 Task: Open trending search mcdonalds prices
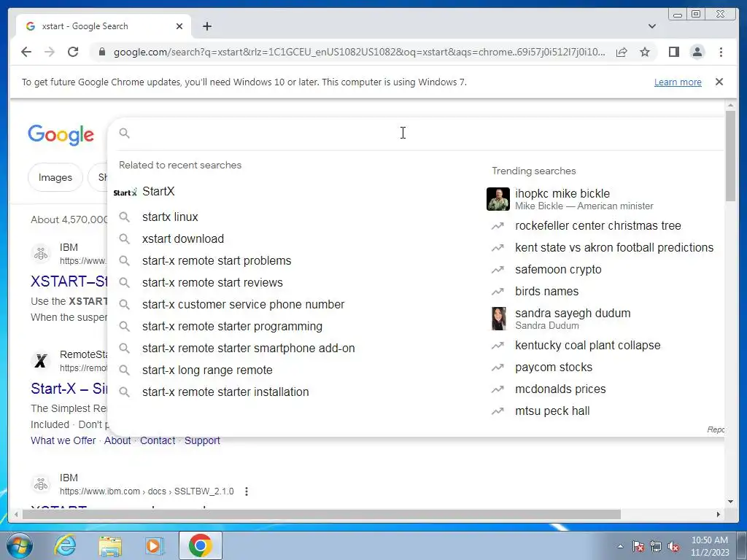point(560,389)
